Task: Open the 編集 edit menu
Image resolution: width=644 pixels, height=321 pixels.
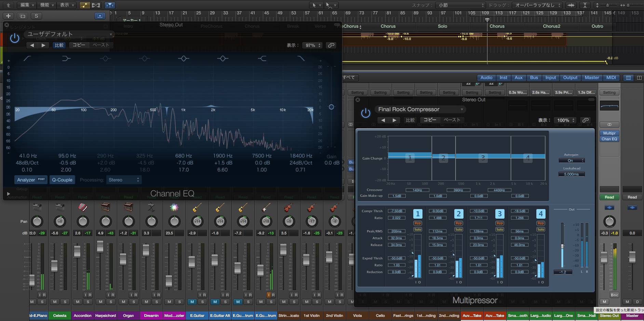Action: pos(27,5)
